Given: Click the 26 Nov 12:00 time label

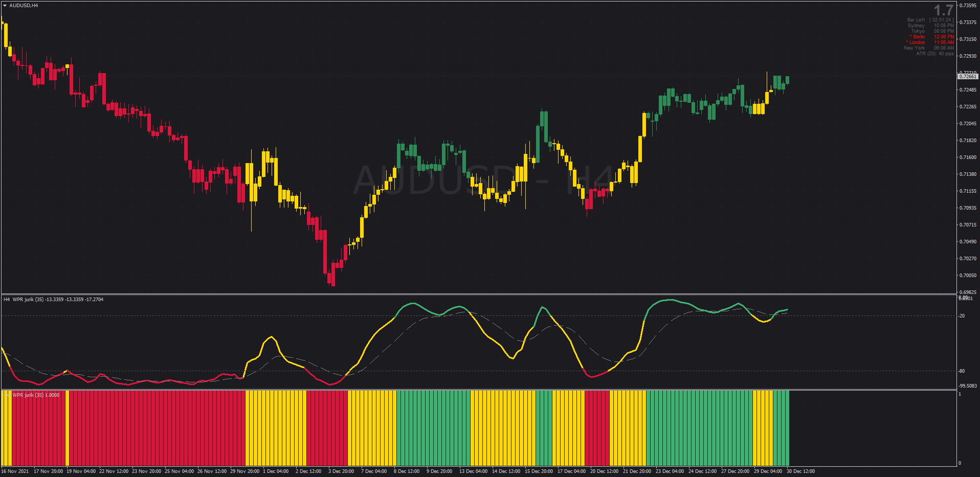Looking at the screenshot, I should tap(212, 471).
